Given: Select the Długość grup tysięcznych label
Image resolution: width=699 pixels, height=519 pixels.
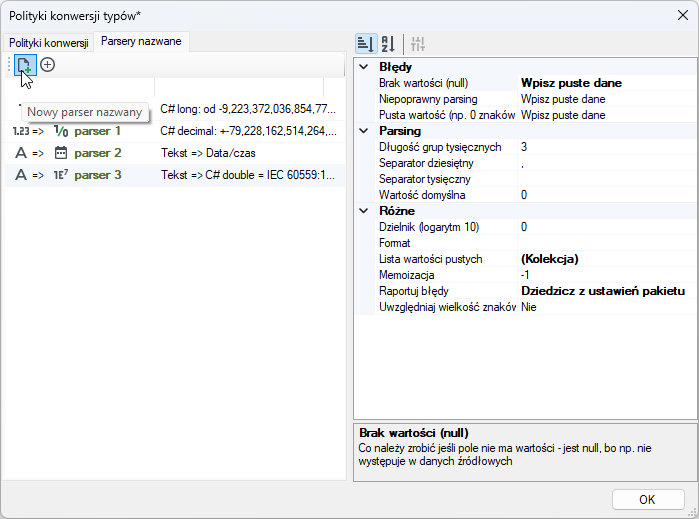Looking at the screenshot, I should coord(440,147).
